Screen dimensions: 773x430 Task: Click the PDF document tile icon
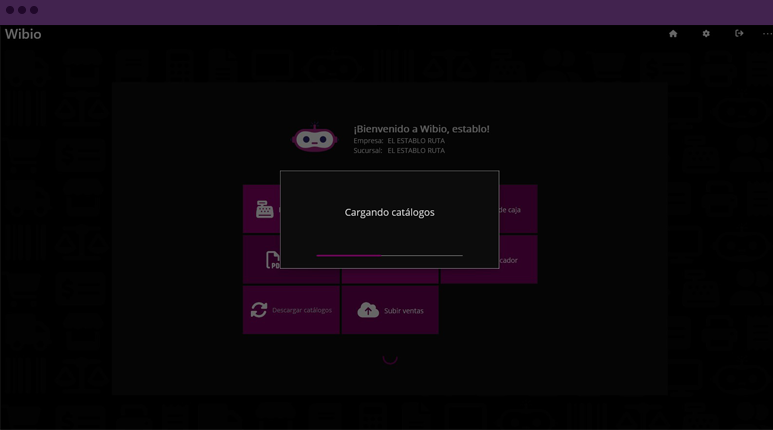(x=273, y=259)
